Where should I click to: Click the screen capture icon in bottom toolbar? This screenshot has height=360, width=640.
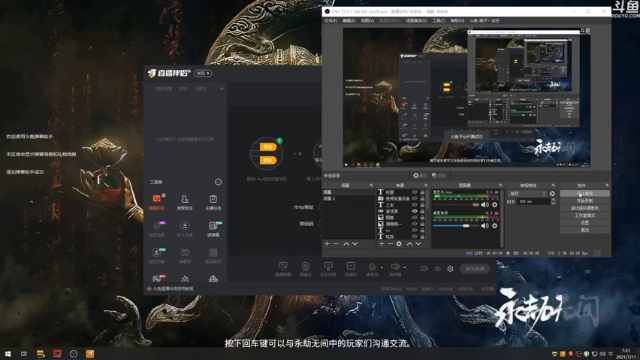[x=282, y=269]
